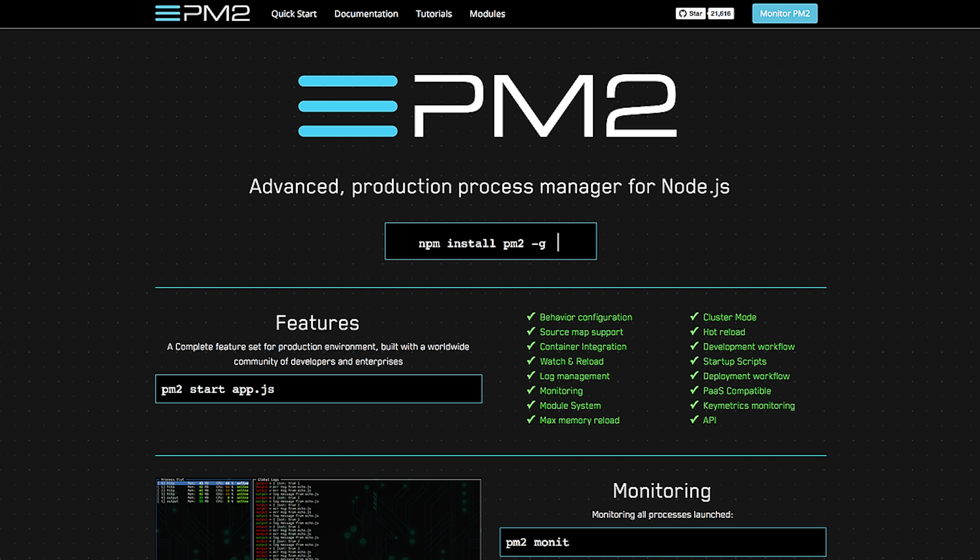
Task: Click the checkmark beside Monitoring feature
Action: 531,390
